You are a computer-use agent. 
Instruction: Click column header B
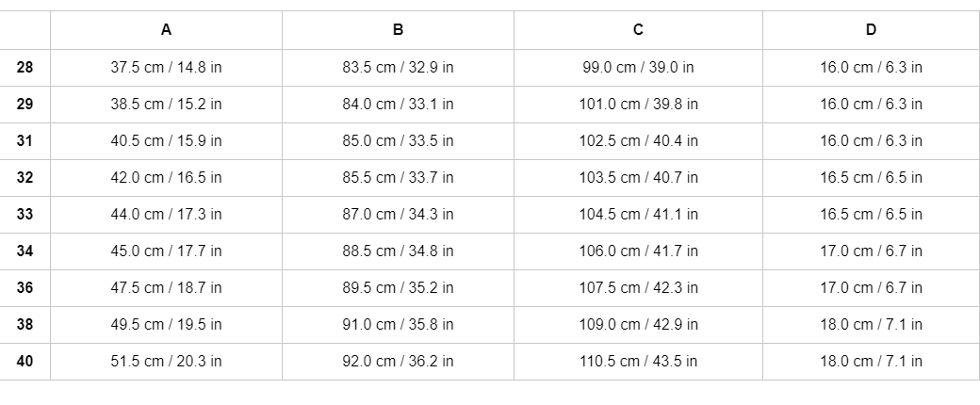[x=398, y=30]
